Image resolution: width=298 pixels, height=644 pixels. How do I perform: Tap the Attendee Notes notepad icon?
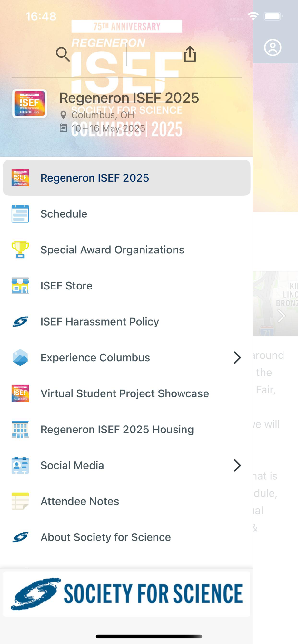(x=20, y=501)
